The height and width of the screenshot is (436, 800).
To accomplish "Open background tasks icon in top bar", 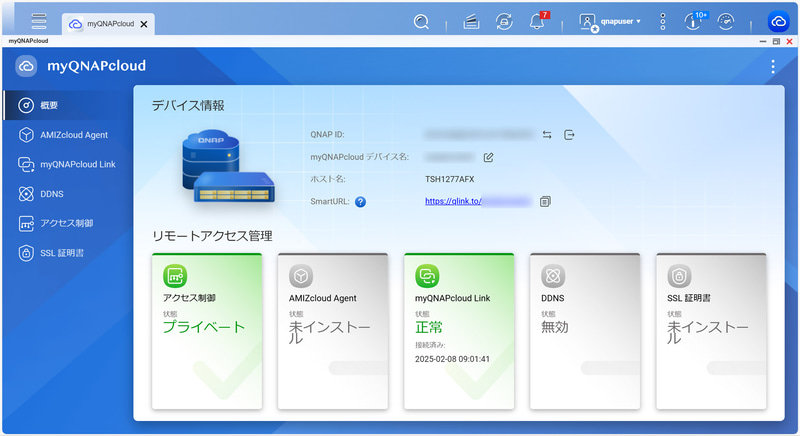I will pos(471,22).
